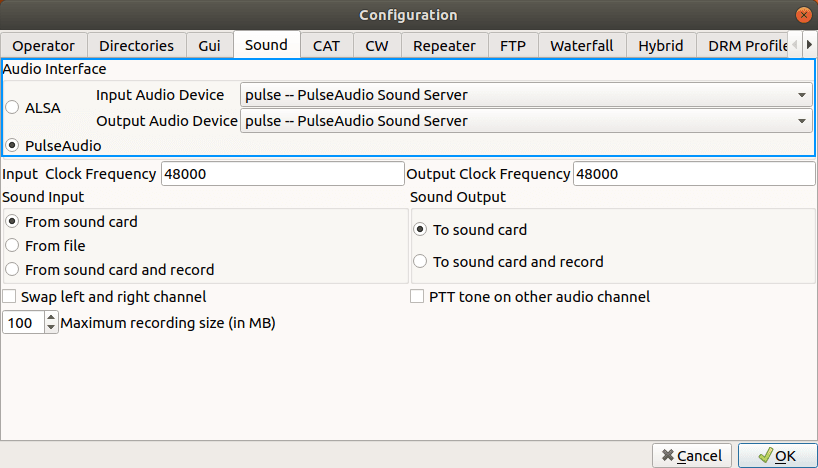The image size is (818, 468).
Task: Select the ALSA radio button
Action: pos(12,107)
